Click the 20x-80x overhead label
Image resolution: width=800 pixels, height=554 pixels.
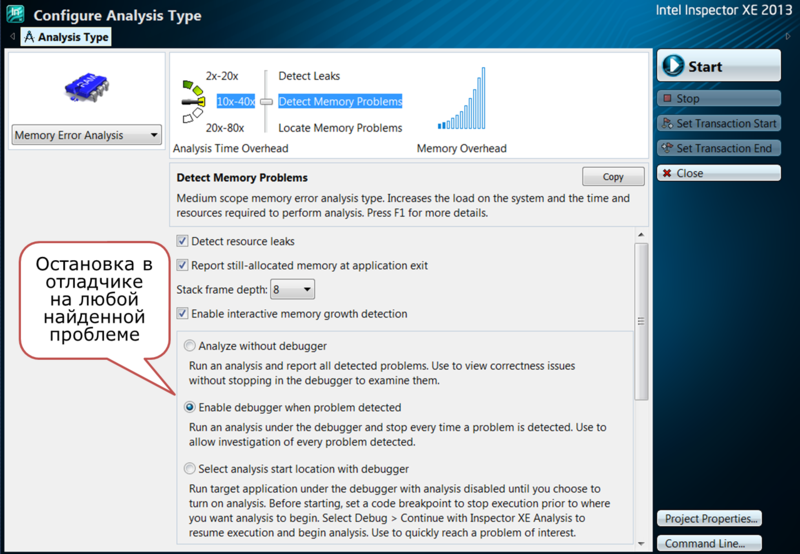(x=225, y=128)
